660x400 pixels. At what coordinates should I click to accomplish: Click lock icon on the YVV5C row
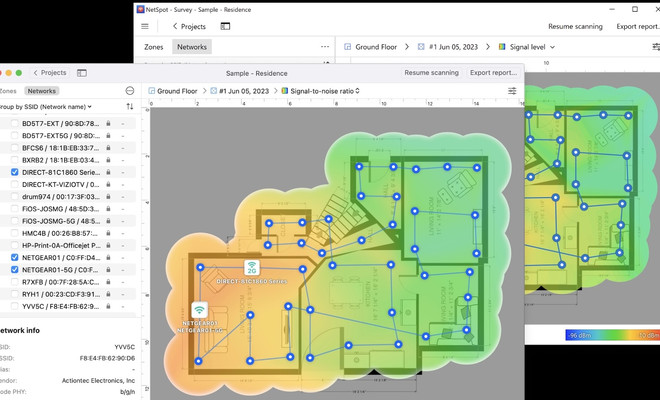click(x=108, y=306)
